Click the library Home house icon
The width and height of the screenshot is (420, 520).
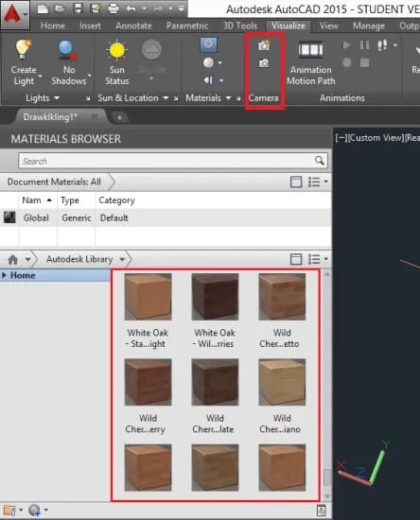tap(13, 259)
